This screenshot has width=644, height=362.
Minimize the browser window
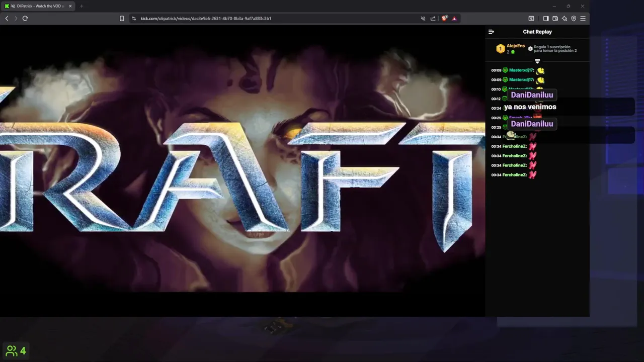pos(554,6)
